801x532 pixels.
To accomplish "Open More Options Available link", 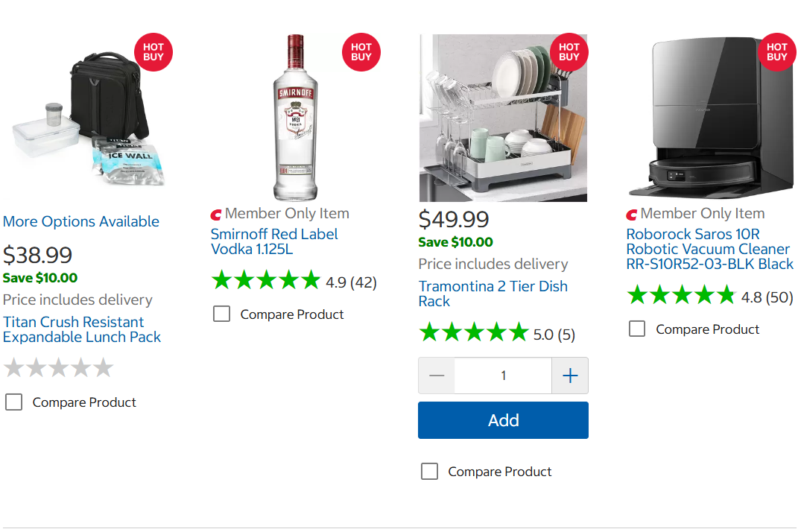I will coord(81,221).
